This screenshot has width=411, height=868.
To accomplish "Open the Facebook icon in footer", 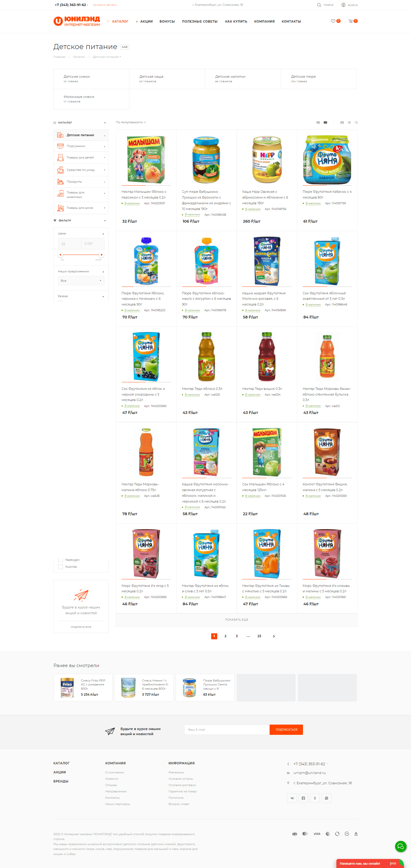I will (x=303, y=797).
